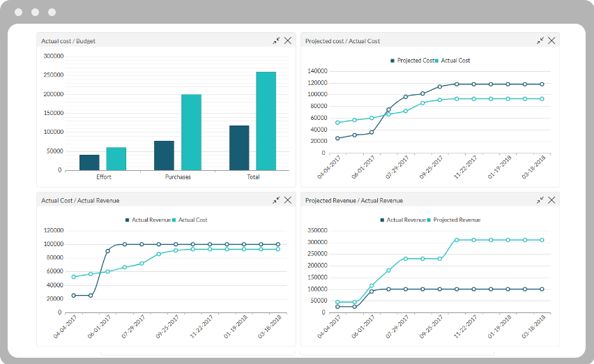Click the dark blue Effort bar
The width and height of the screenshot is (594, 364).
[x=89, y=162]
